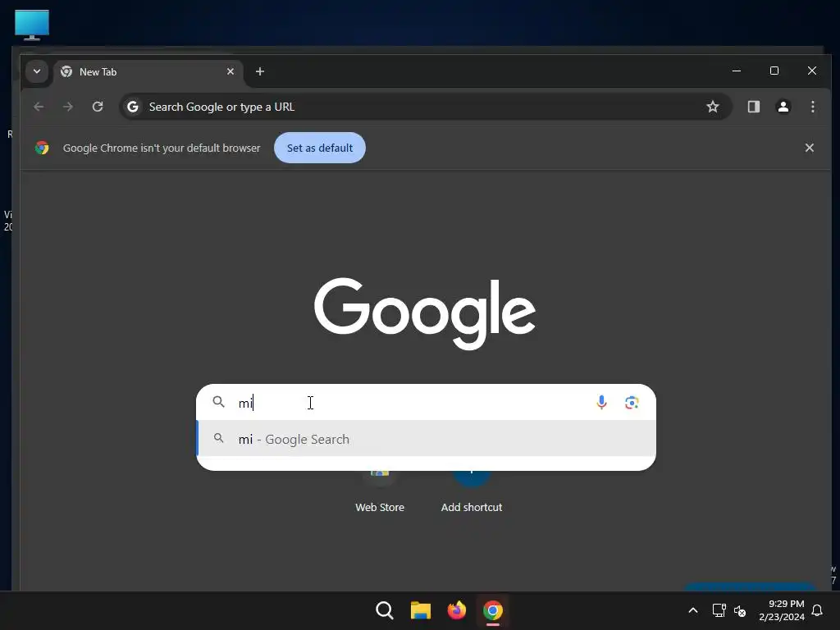This screenshot has height=630, width=840.
Task: Open the Chrome three-dot menu
Action: point(813,107)
